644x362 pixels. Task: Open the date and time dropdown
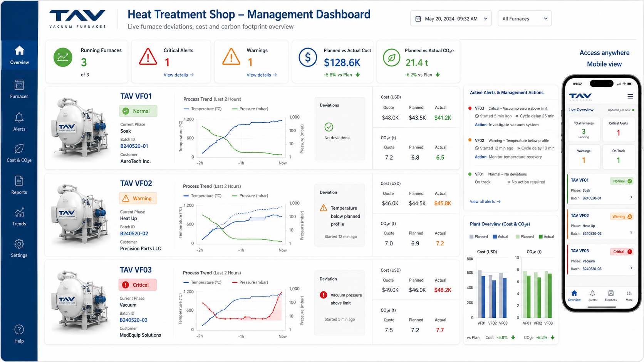451,18
